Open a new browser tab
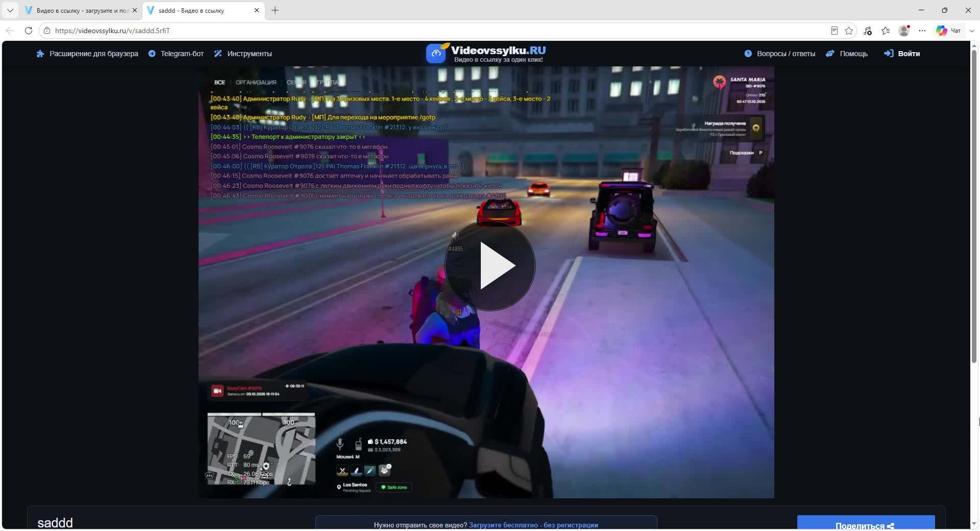 coord(275,10)
